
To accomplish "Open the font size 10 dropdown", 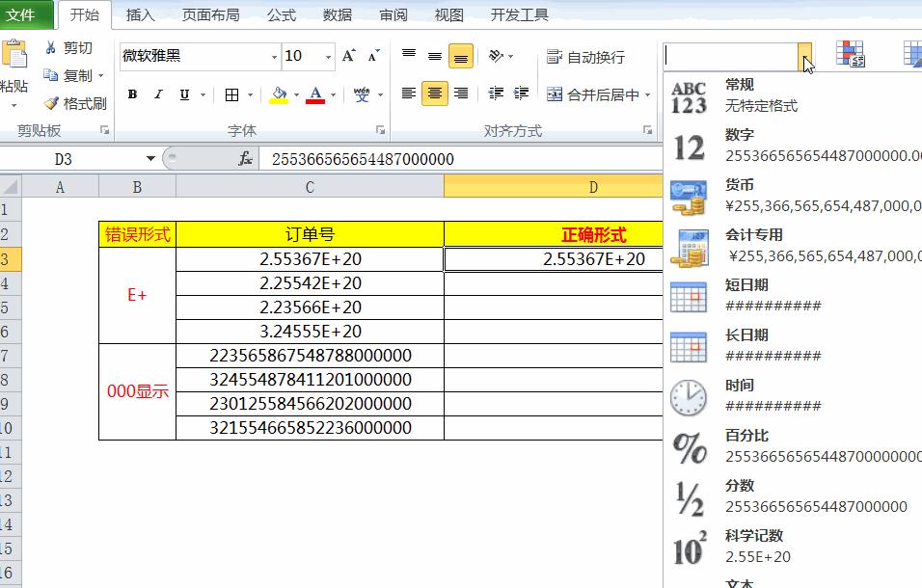I will click(327, 56).
